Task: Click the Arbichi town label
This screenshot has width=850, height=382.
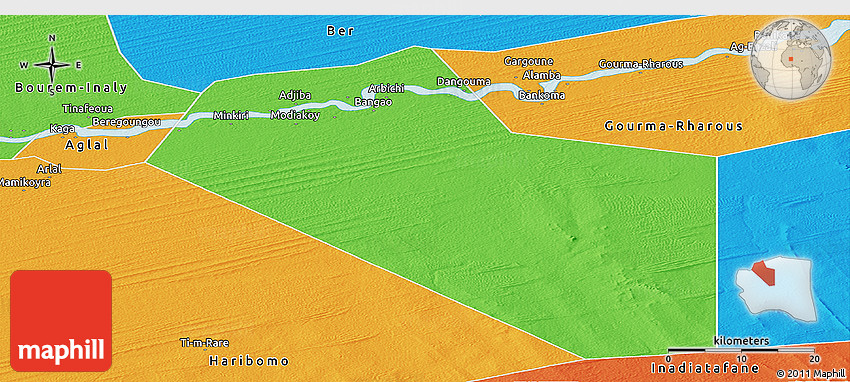Action: click(x=387, y=88)
